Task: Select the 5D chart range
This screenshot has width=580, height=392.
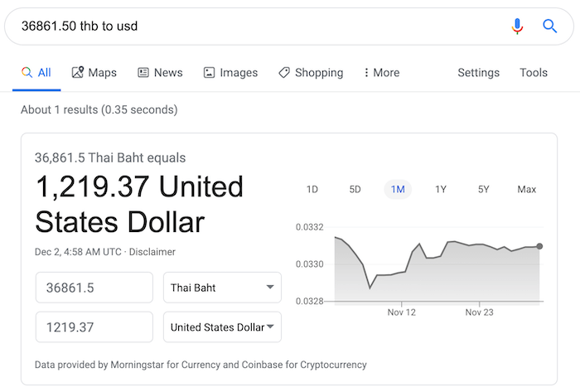Action: pos(355,189)
